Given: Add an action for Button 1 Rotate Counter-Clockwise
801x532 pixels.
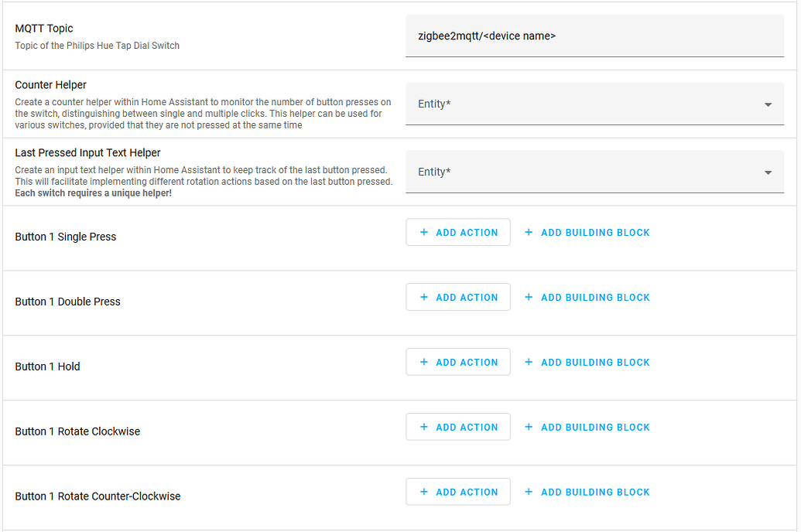Looking at the screenshot, I should tap(458, 492).
